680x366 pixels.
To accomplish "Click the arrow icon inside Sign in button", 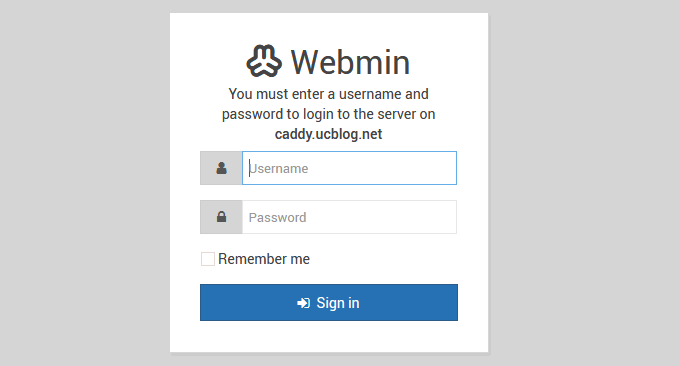I will click(304, 303).
